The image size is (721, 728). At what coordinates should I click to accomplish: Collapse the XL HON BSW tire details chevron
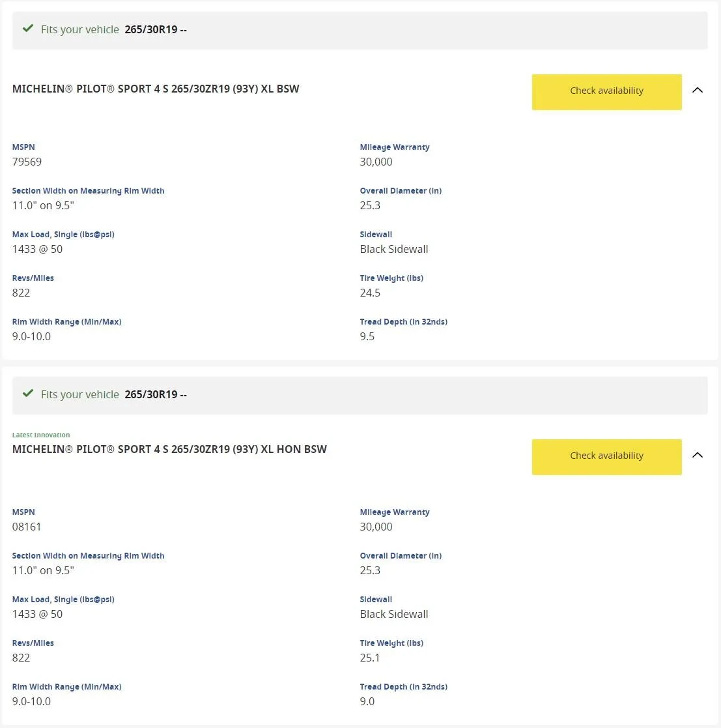pyautogui.click(x=697, y=455)
